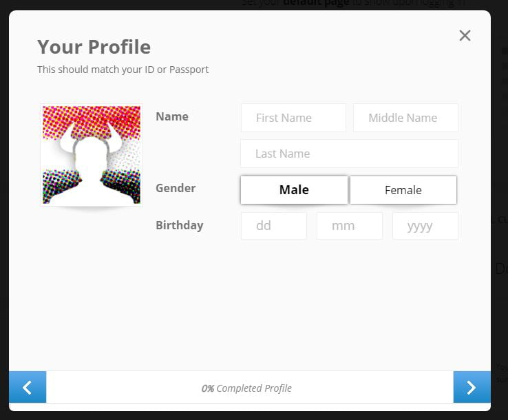
Task: Click the Name field label
Action: 172,116
